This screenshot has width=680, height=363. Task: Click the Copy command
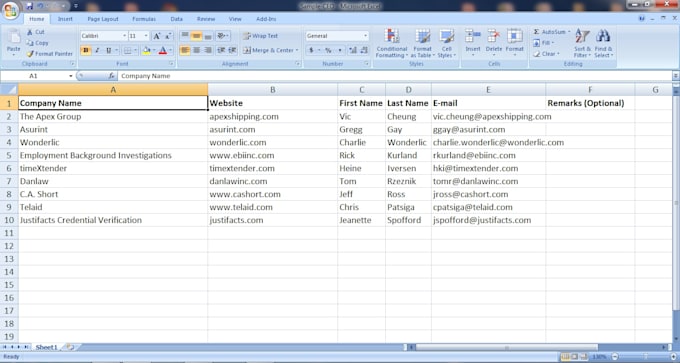(x=37, y=43)
